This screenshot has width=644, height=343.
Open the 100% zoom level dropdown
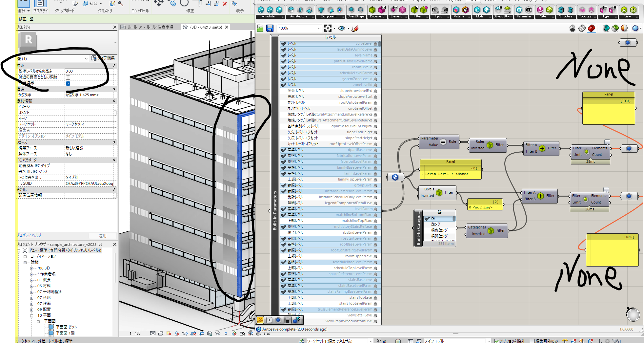tap(319, 29)
